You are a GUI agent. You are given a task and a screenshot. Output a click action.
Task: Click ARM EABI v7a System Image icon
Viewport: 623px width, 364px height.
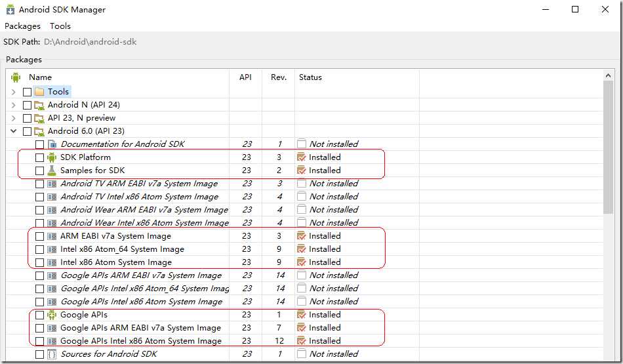(x=52, y=237)
